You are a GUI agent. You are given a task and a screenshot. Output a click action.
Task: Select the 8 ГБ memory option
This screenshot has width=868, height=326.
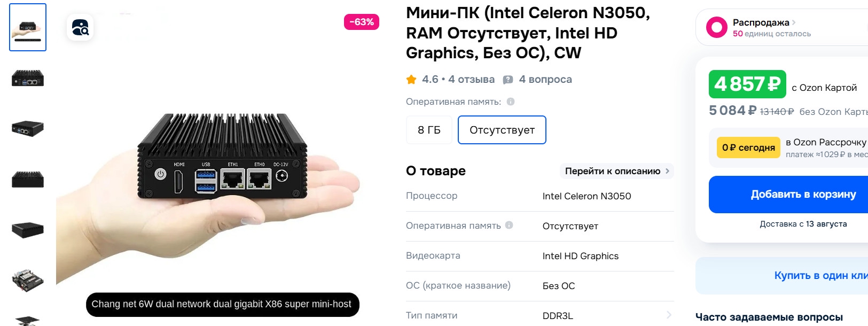coord(429,130)
